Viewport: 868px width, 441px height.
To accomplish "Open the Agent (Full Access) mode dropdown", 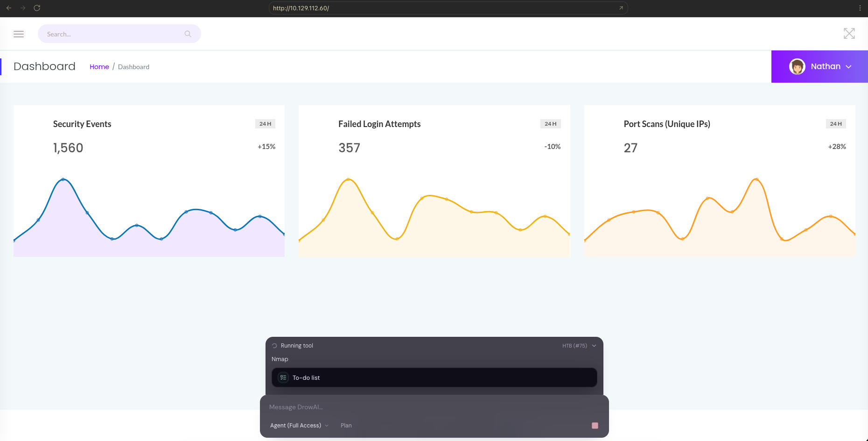I will (299, 426).
